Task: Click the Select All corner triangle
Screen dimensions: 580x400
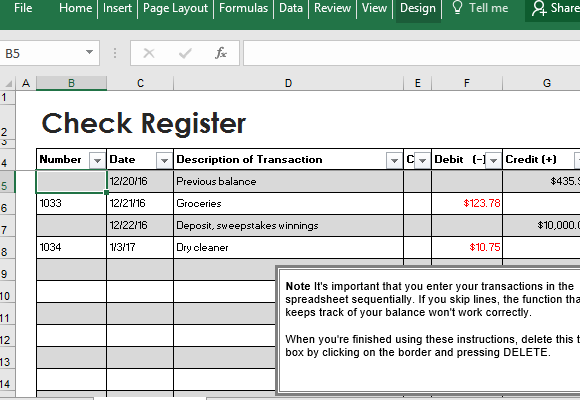Action: [8, 83]
